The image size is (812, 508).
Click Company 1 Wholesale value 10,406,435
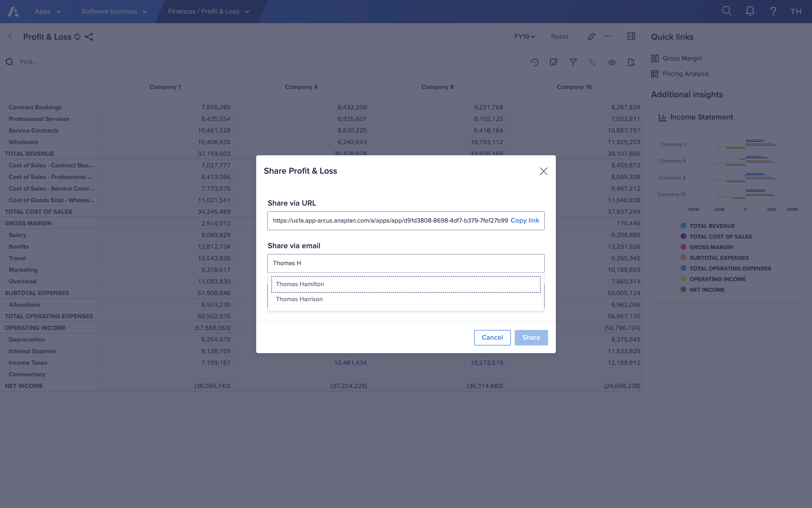point(214,142)
